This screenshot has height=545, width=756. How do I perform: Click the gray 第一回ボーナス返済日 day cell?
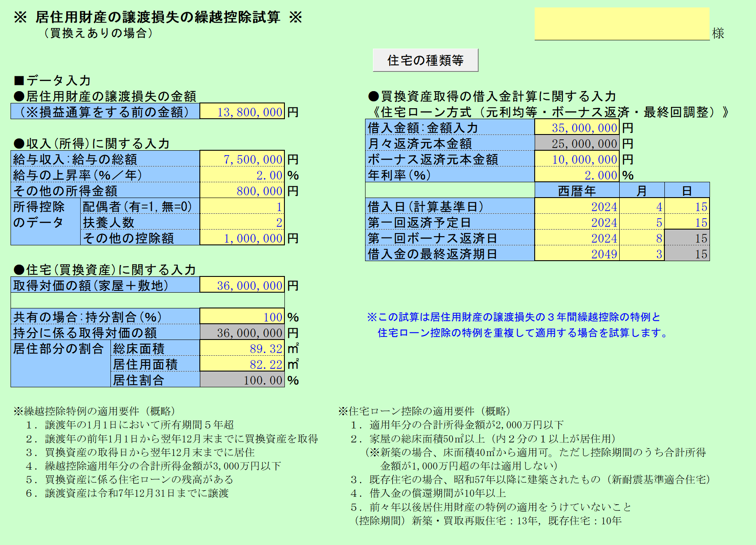[687, 238]
